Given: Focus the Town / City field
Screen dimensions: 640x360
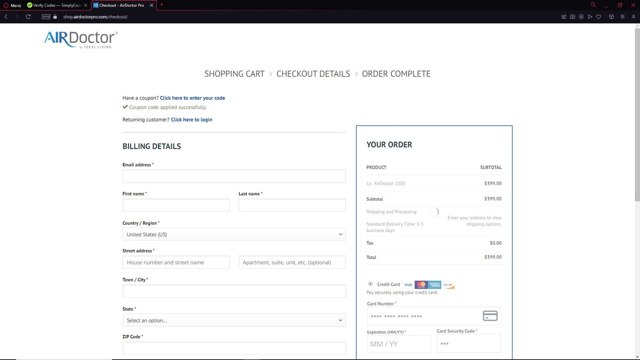Looking at the screenshot, I should 234,291.
